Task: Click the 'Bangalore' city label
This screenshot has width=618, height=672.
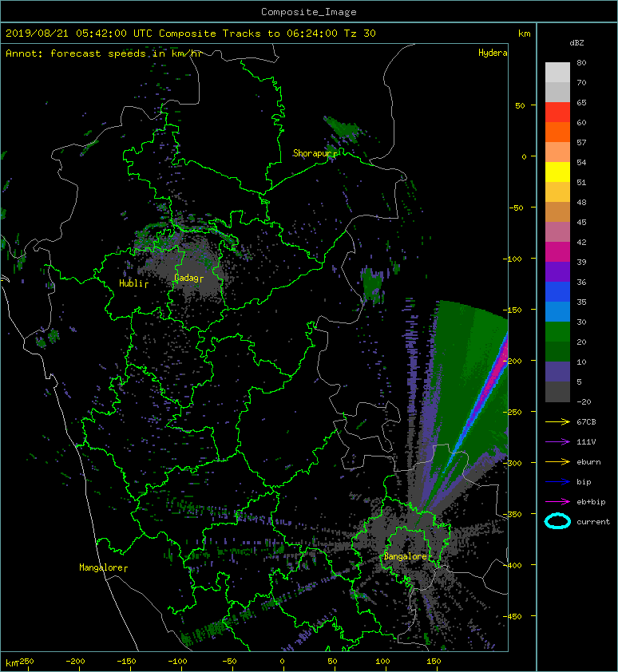Action: point(406,556)
